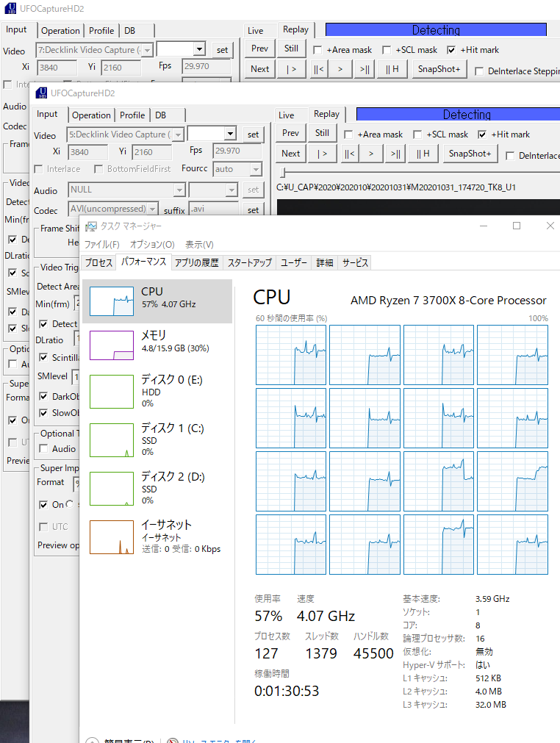Image resolution: width=560 pixels, height=743 pixels.
Task: Toggle the Interlace checkbox in front window
Action: tap(38, 169)
